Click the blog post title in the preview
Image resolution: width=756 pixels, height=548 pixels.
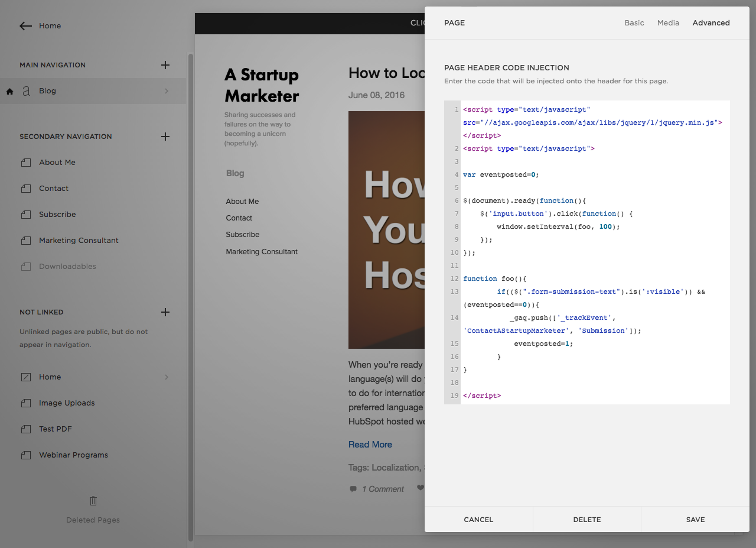click(x=386, y=73)
